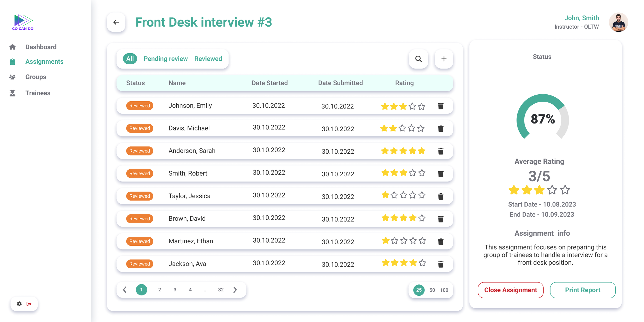Go to previous page chevron
This screenshot has height=322, width=644.
pos(125,290)
